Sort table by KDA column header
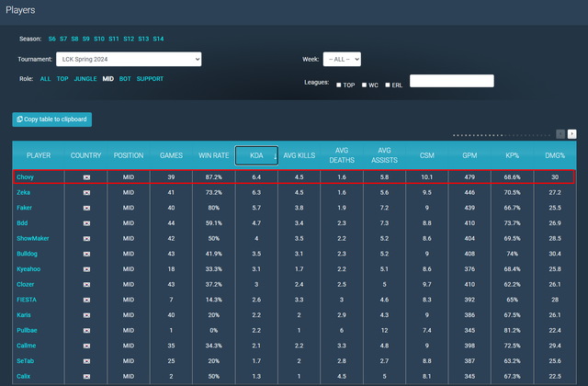Image resolution: width=588 pixels, height=386 pixels. coord(256,155)
